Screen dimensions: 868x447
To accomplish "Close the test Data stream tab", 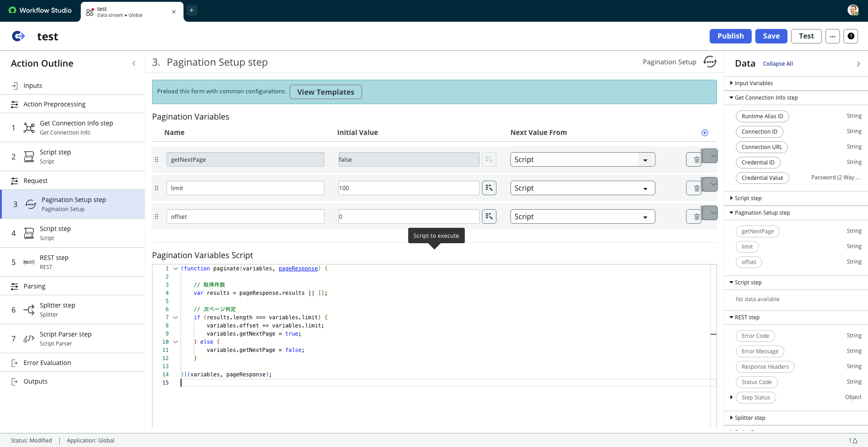I will 174,12.
